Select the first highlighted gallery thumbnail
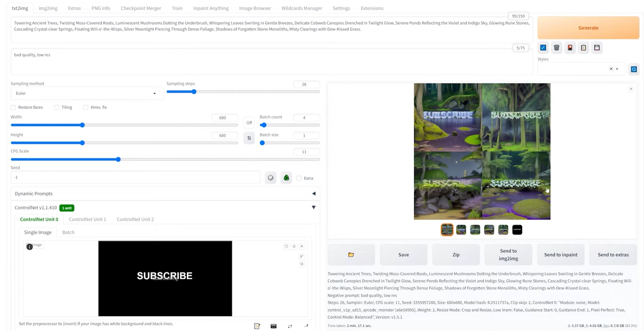 447,230
